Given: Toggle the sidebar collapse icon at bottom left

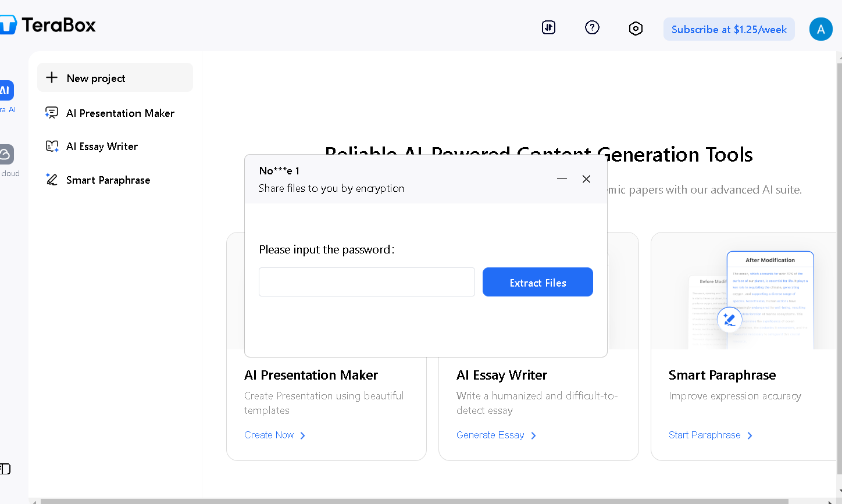Looking at the screenshot, I should pyautogui.click(x=5, y=469).
